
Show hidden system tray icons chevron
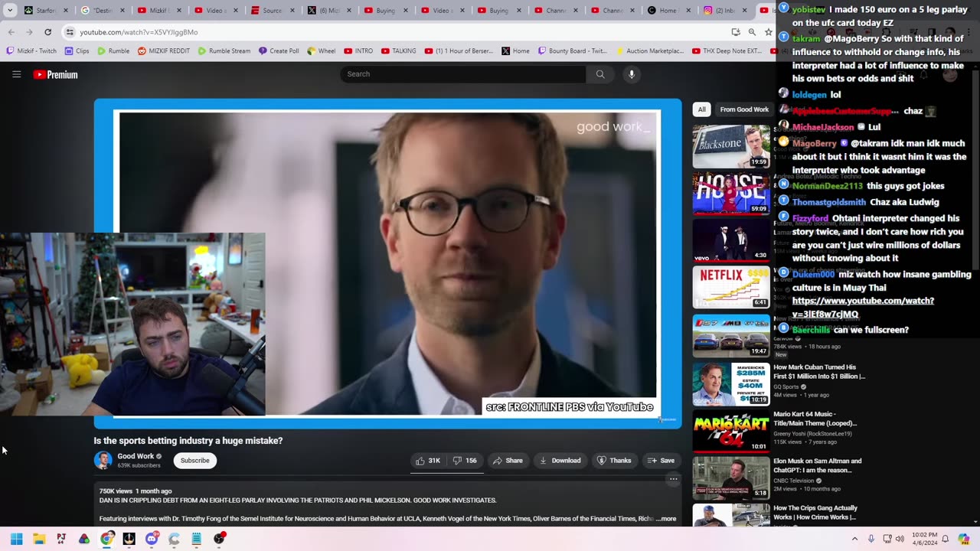click(x=854, y=539)
